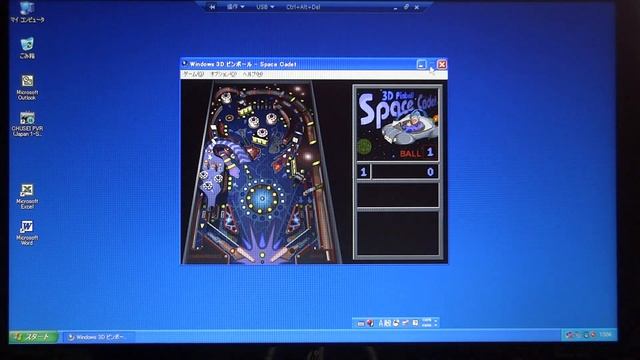Open the オプション menu in Pinball

click(223, 74)
